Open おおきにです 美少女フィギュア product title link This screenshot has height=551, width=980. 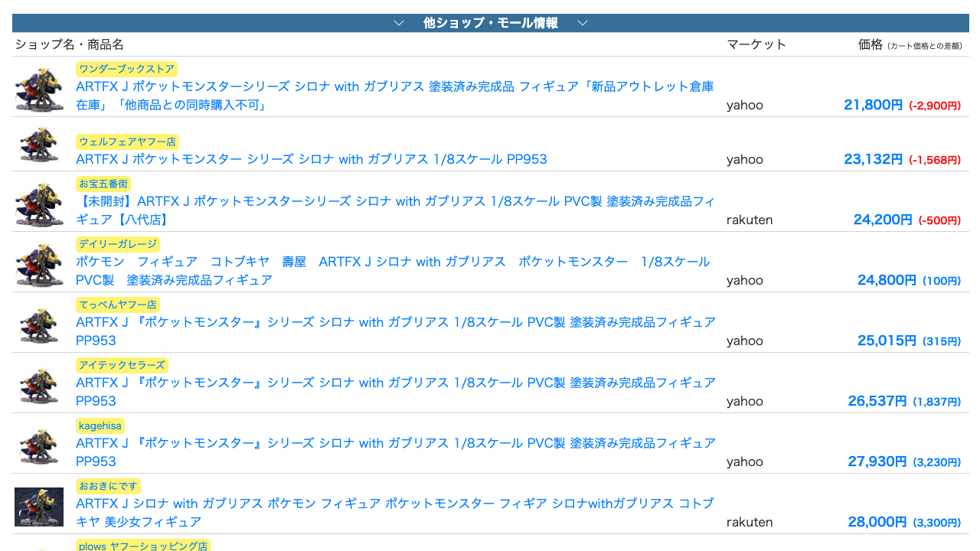pyautogui.click(x=395, y=513)
